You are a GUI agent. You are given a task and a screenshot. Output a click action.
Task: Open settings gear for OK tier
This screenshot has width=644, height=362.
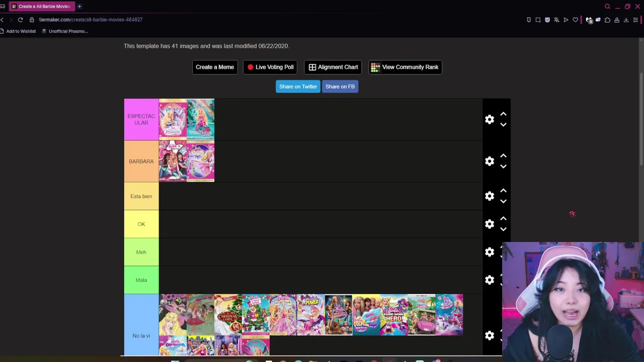(x=490, y=224)
